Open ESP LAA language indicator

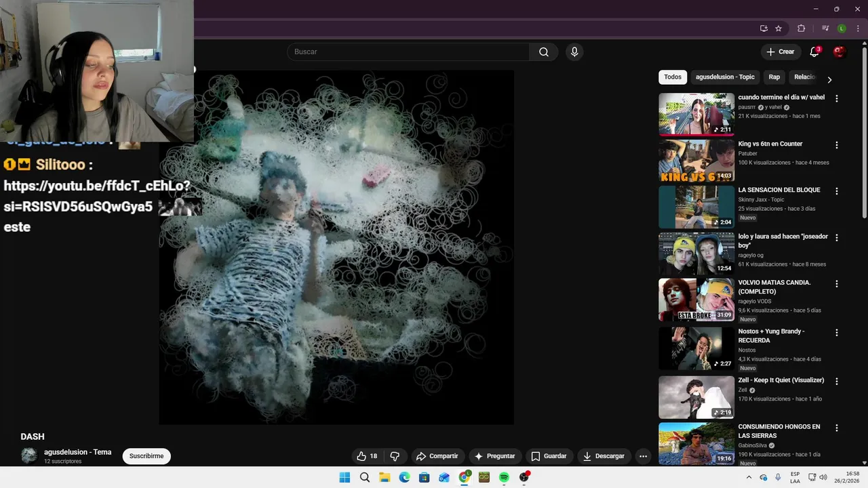click(x=795, y=477)
